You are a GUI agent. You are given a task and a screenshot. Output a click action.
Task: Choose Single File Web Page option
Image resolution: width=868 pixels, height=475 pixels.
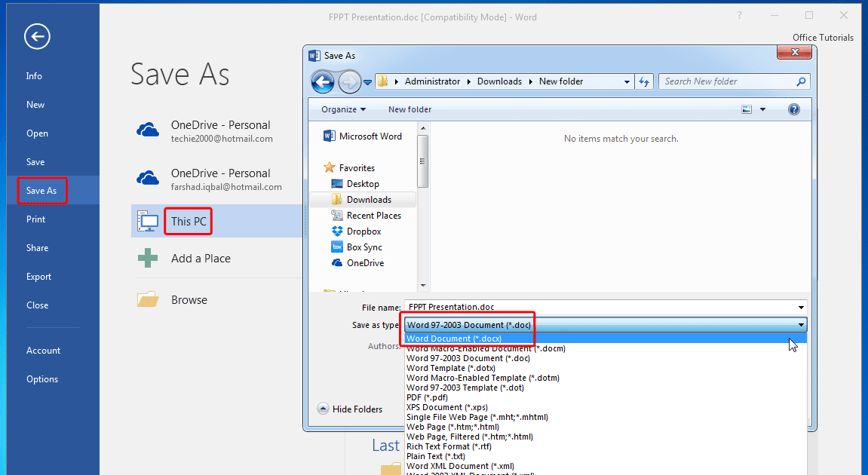tap(606, 417)
